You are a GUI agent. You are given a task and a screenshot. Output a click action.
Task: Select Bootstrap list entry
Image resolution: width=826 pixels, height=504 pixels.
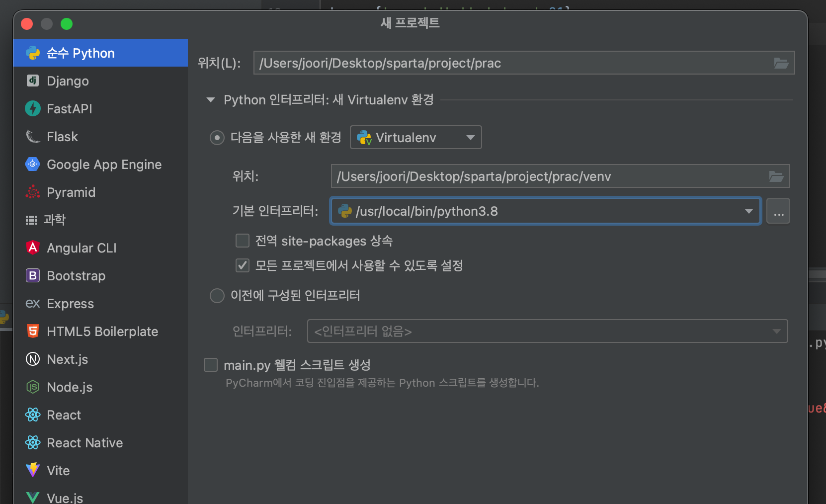coord(100,275)
